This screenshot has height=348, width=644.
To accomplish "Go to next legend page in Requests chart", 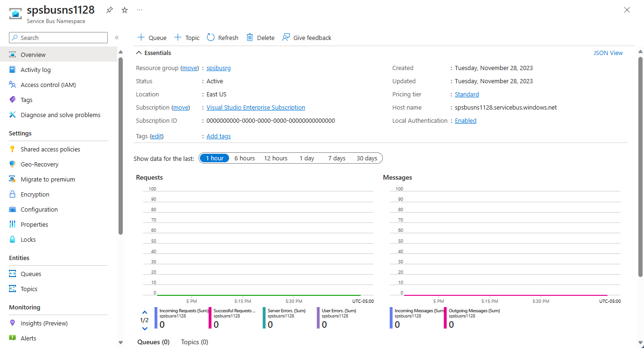I will click(144, 328).
